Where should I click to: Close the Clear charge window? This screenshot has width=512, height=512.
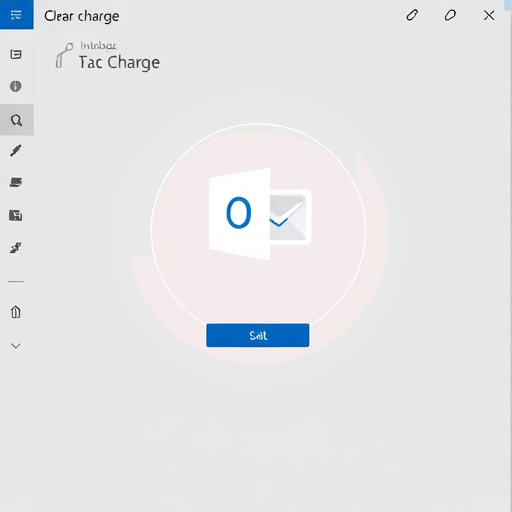(x=489, y=15)
